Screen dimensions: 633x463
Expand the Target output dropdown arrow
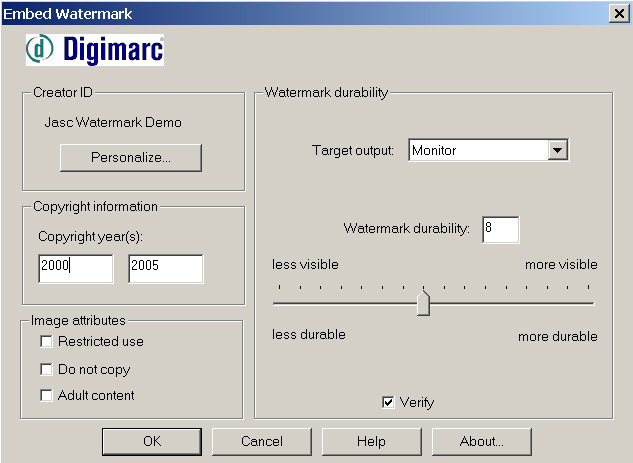pyautogui.click(x=558, y=151)
